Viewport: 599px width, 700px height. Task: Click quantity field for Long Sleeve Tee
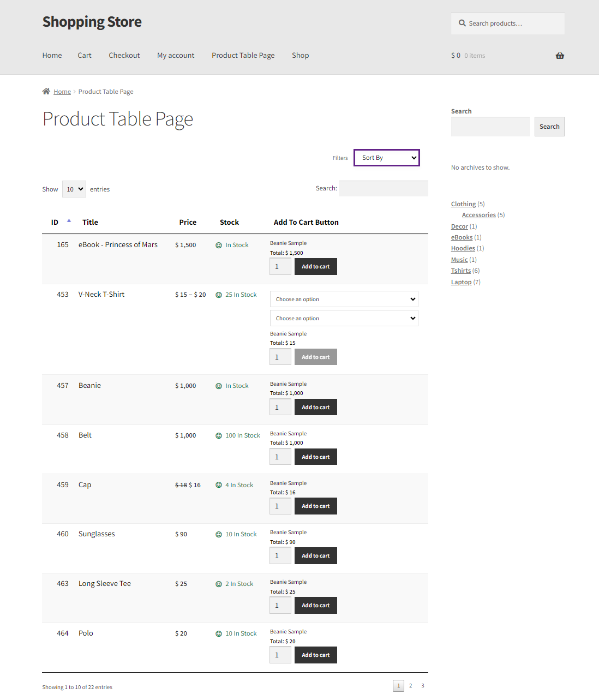pos(280,606)
